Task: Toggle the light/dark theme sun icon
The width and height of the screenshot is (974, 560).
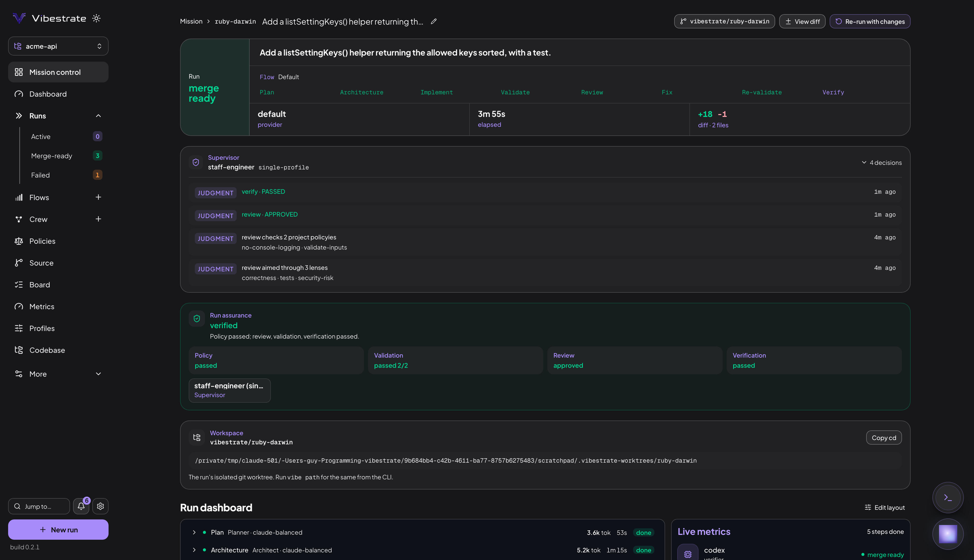Action: click(97, 18)
